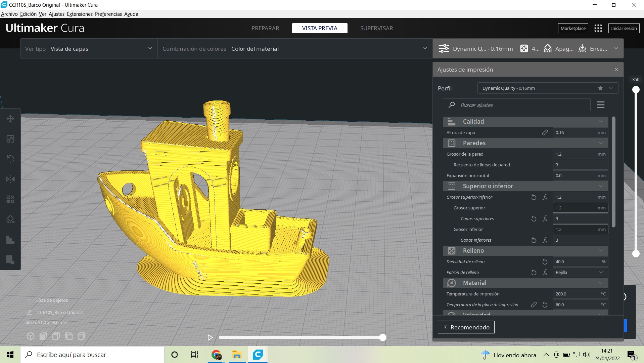Switch to right side view icon
Image resolution: width=644 pixels, height=363 pixels.
pyautogui.click(x=82, y=336)
